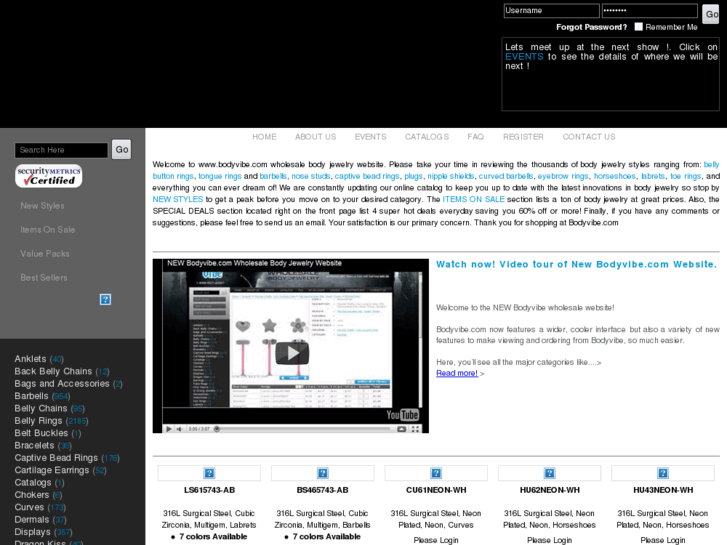
Task: Select Bags and Accessories category
Action: (x=62, y=384)
